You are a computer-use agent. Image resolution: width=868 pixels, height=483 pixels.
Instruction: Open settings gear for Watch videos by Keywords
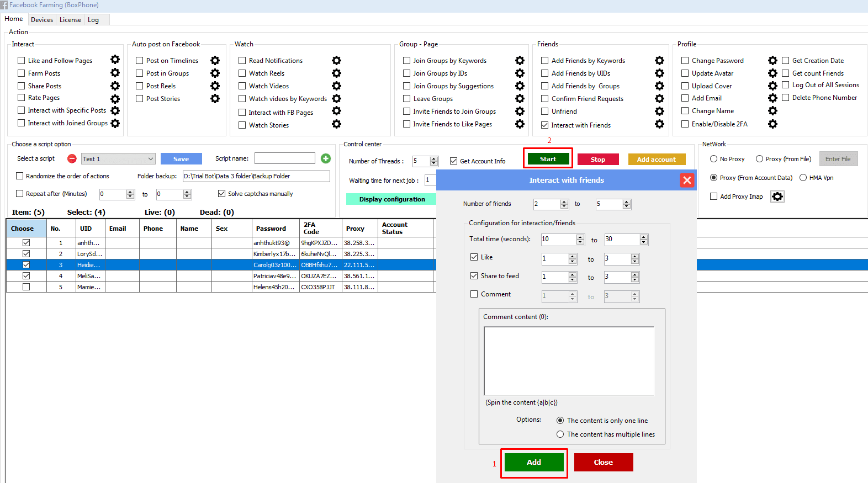[x=336, y=98]
